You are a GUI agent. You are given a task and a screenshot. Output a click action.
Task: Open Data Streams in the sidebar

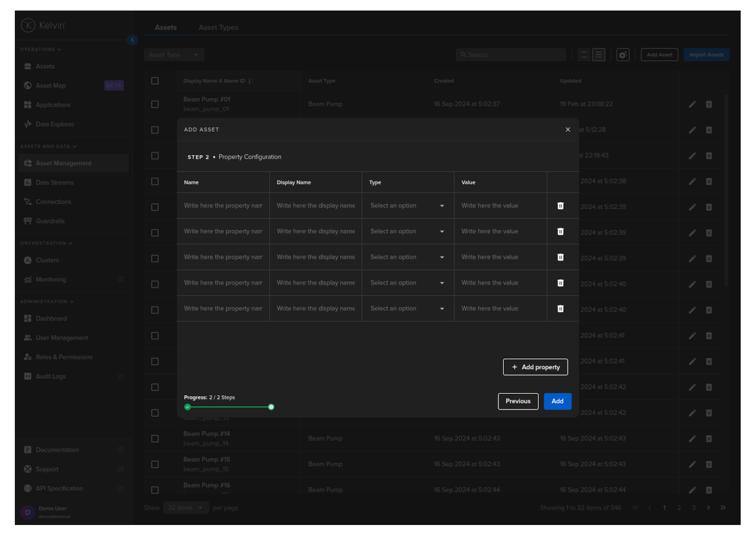coord(55,183)
